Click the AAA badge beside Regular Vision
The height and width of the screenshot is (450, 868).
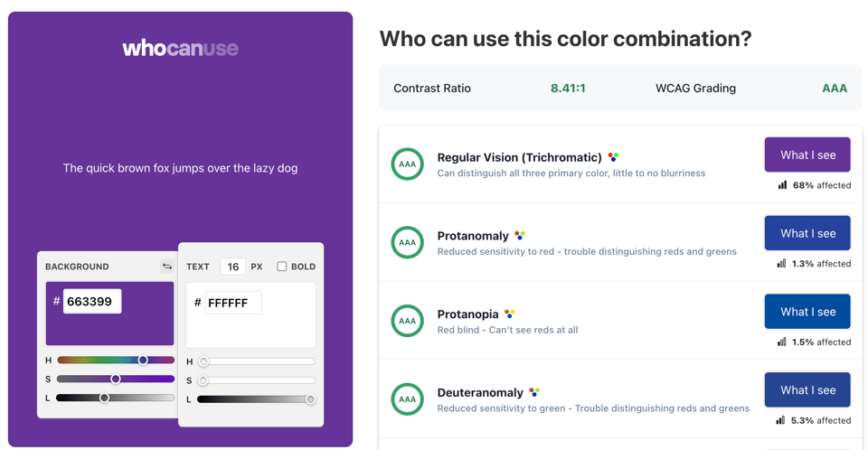[x=408, y=164]
